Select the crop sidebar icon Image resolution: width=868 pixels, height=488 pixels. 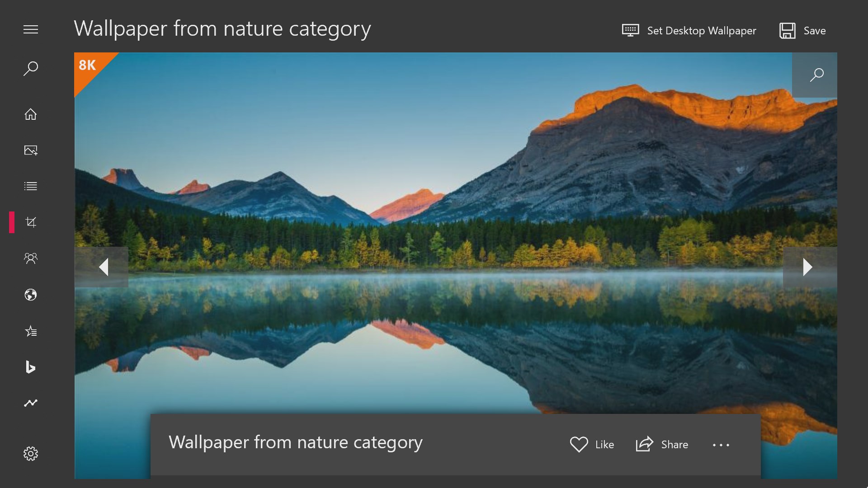click(31, 222)
